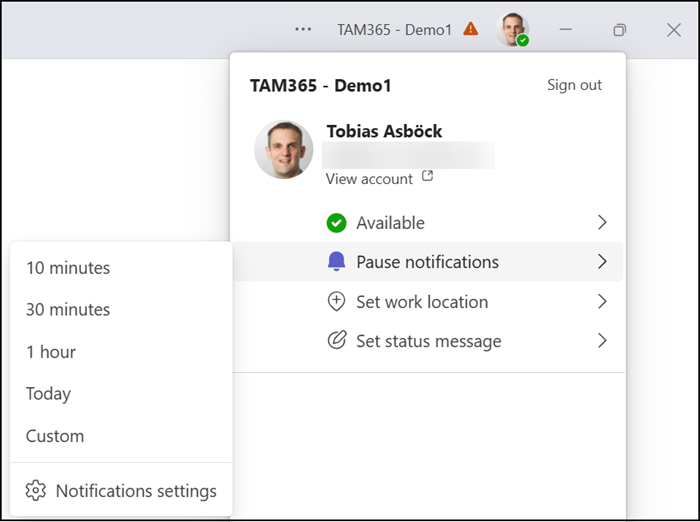Click the status message pencil icon
This screenshot has width=700, height=522.
(x=337, y=340)
